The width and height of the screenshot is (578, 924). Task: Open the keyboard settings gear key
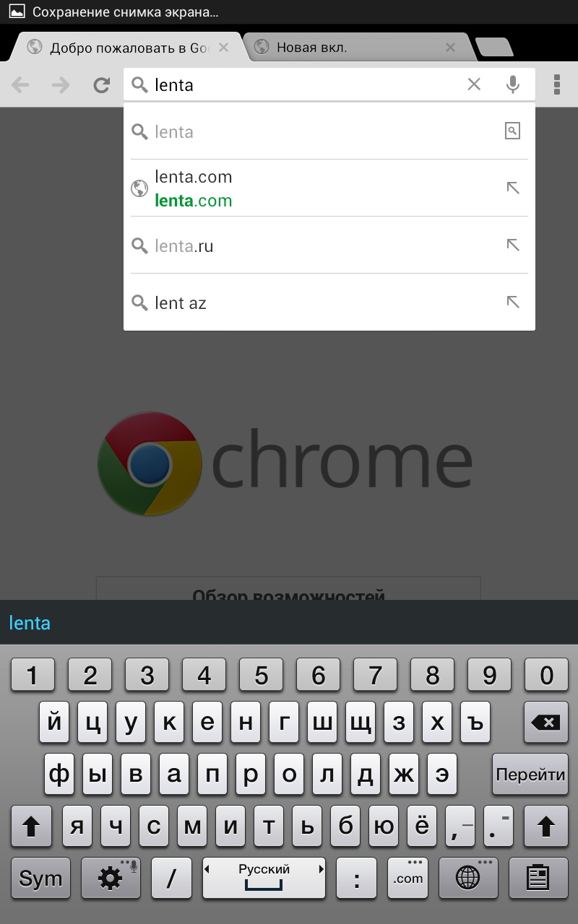(x=111, y=878)
